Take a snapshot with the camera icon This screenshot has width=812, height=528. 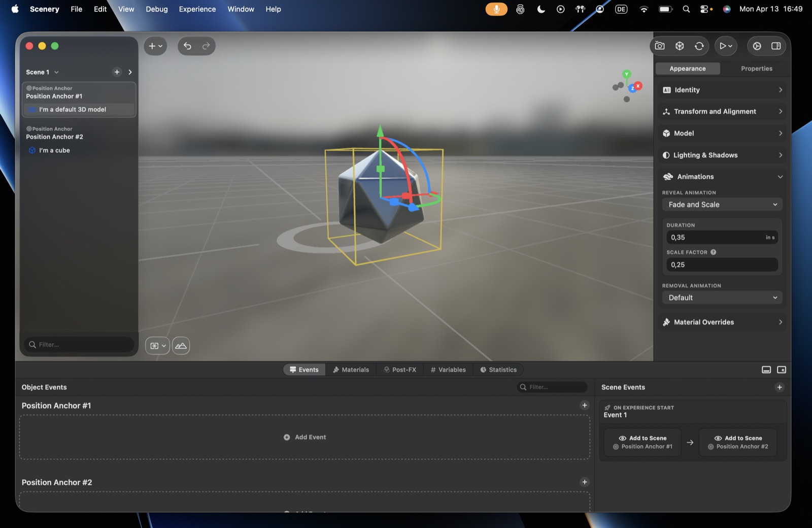[660, 46]
